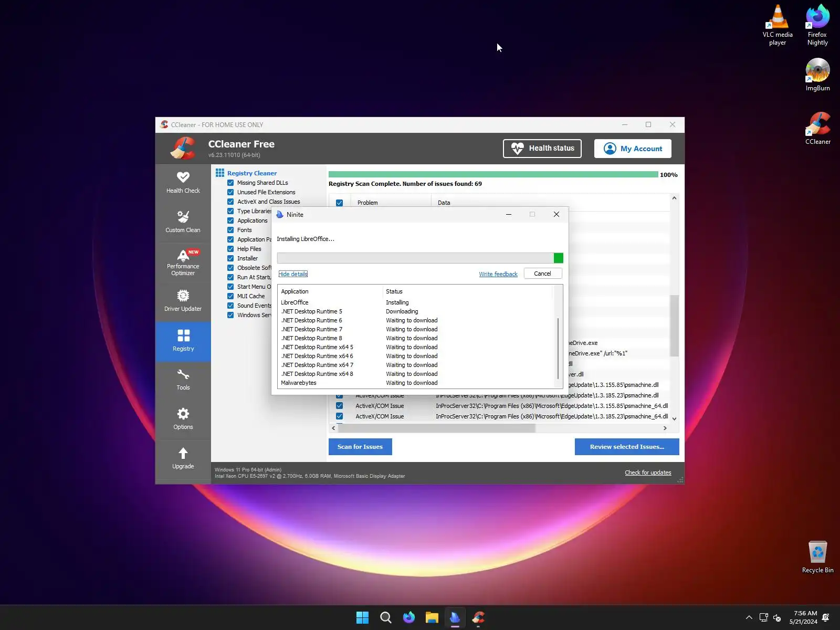Open Custom Clean section
Image resolution: width=840 pixels, height=630 pixels.
183,222
